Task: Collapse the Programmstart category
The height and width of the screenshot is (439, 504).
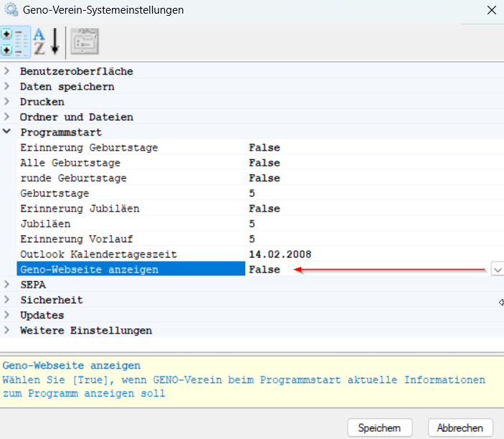Action: (x=6, y=131)
